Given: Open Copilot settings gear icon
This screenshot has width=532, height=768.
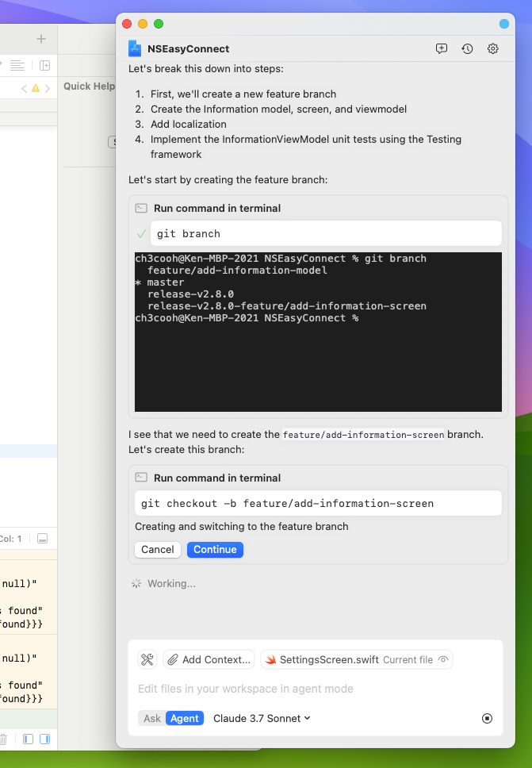Looking at the screenshot, I should 493,48.
